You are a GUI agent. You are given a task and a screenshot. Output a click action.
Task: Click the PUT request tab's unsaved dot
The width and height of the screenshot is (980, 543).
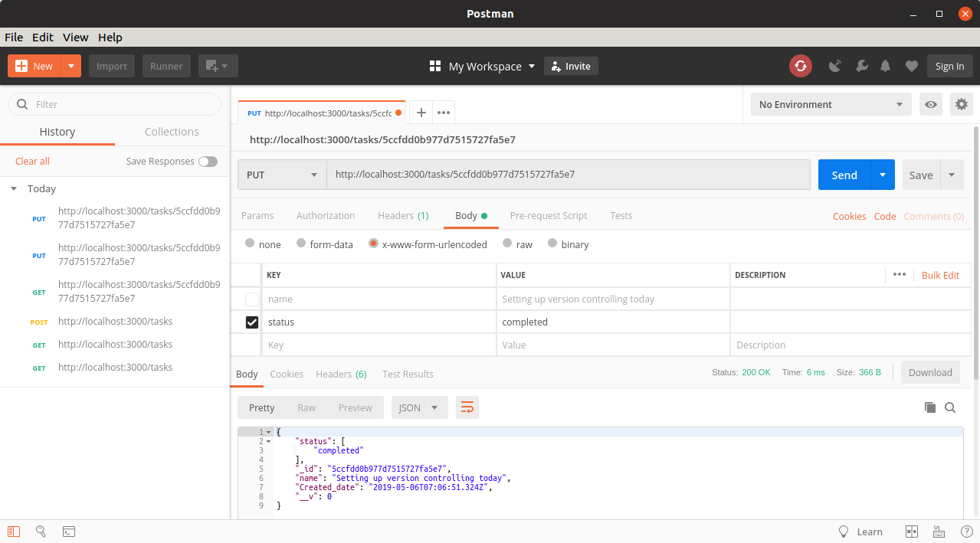pyautogui.click(x=398, y=113)
